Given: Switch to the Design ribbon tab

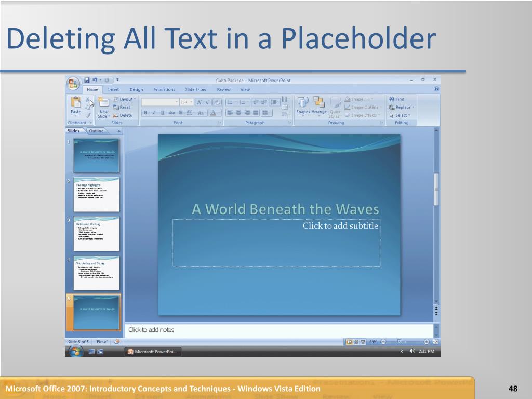Looking at the screenshot, I should tap(136, 89).
